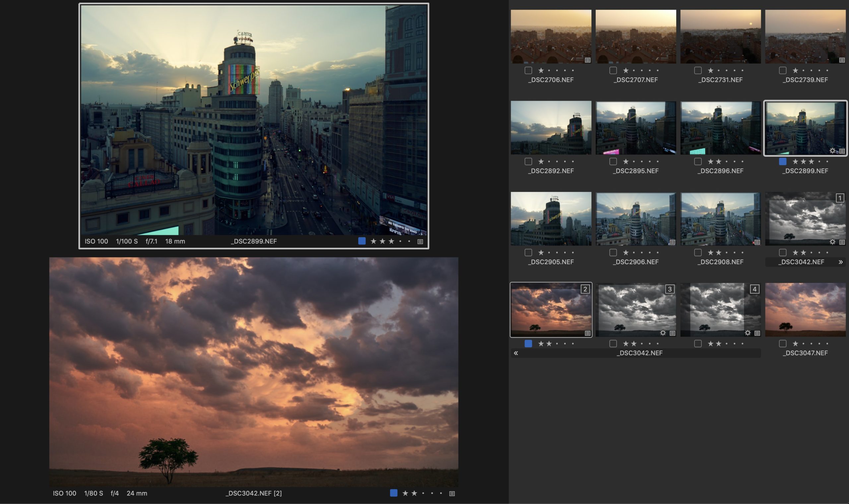Click the gear icon on _DSC3042 variant 4 thumbnail
Viewport: 849px width, 504px height.
pyautogui.click(x=748, y=333)
